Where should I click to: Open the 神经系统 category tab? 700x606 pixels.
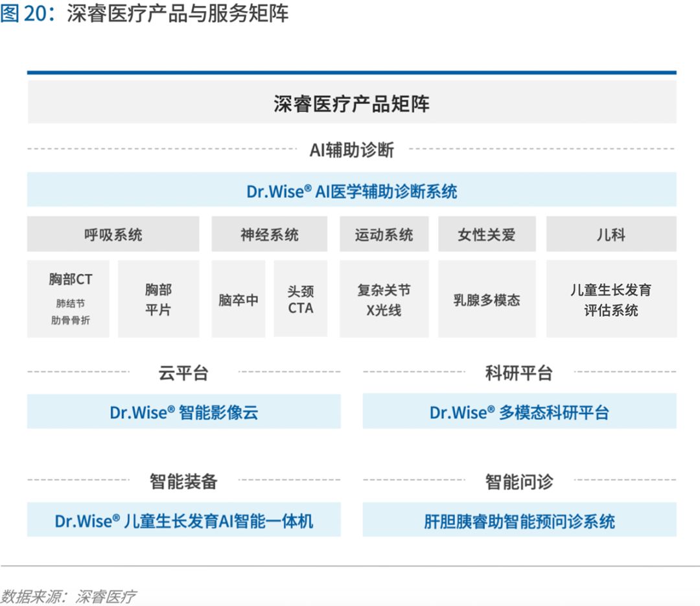(x=269, y=234)
